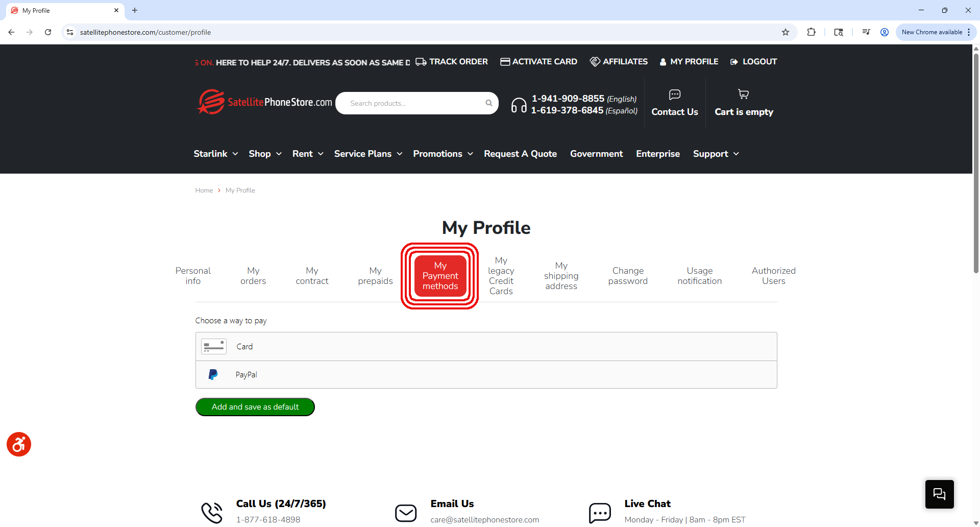Click the search magnifier icon
Image resolution: width=980 pixels, height=527 pixels.
488,103
